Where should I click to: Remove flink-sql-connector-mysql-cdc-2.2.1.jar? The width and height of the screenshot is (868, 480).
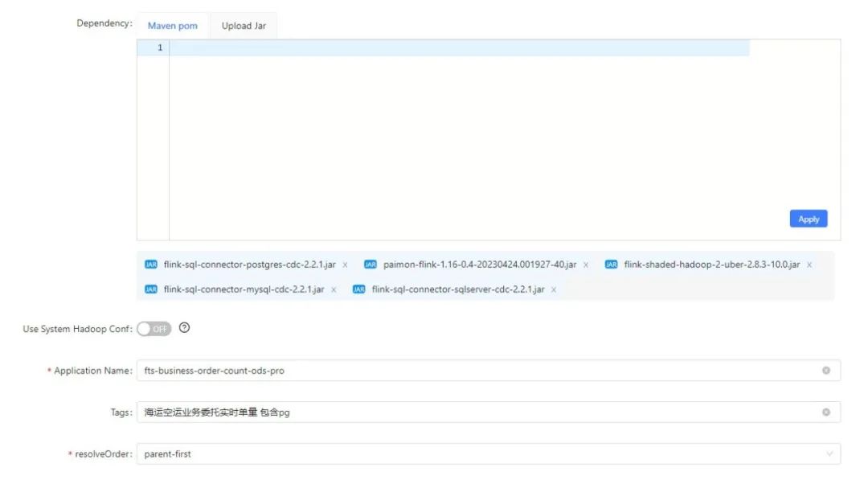334,289
